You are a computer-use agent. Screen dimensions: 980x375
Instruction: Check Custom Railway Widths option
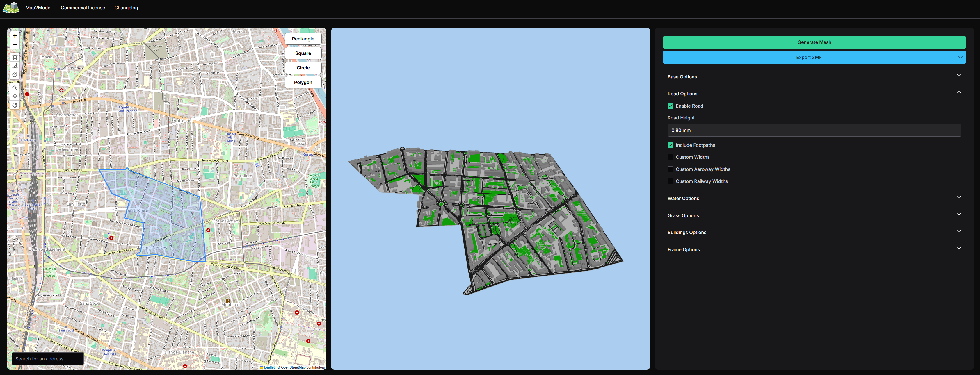tap(670, 181)
